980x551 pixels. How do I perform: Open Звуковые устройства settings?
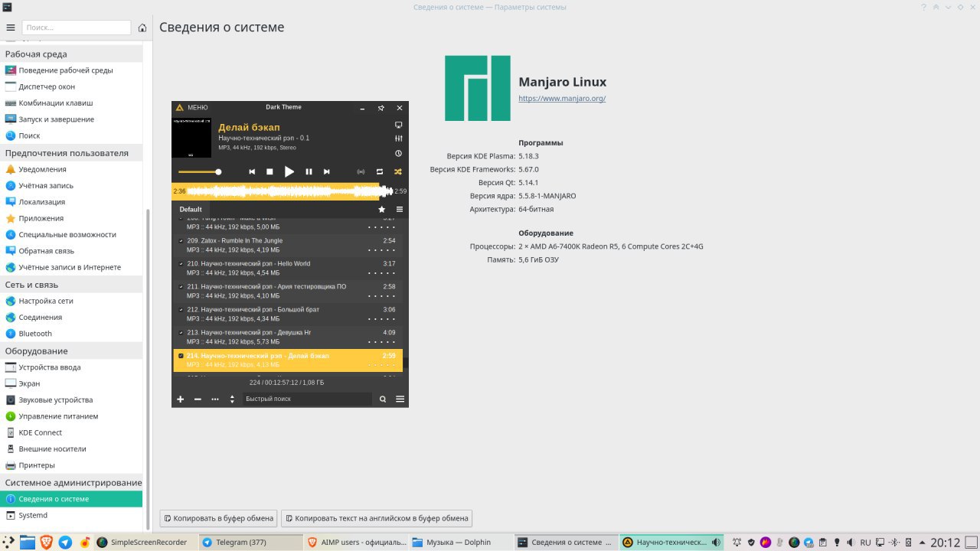(73, 399)
